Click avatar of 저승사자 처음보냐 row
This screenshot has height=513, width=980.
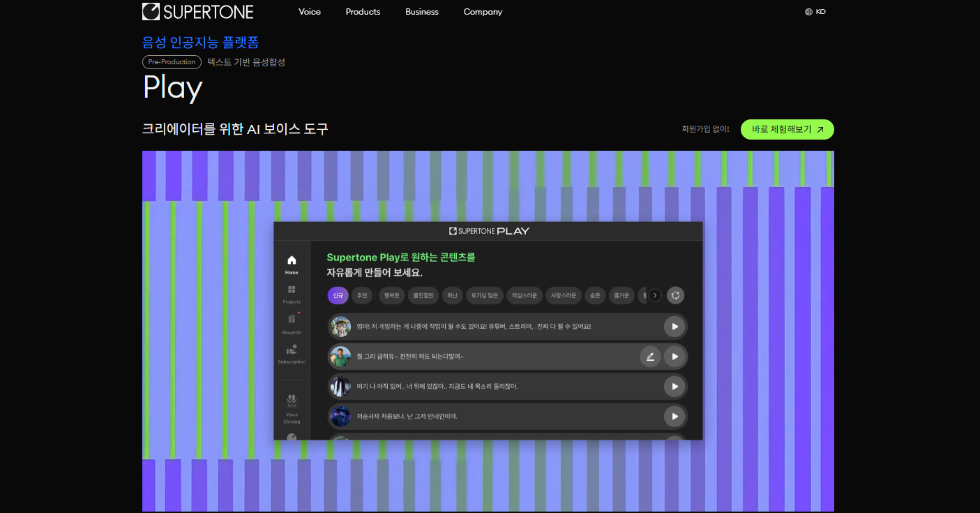[x=340, y=416]
